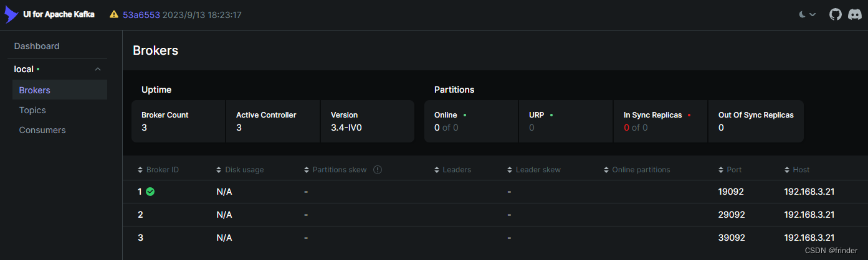Viewport: 868px width, 260px height.
Task: Toggle the dark mode moon theme switcher
Action: [808, 14]
